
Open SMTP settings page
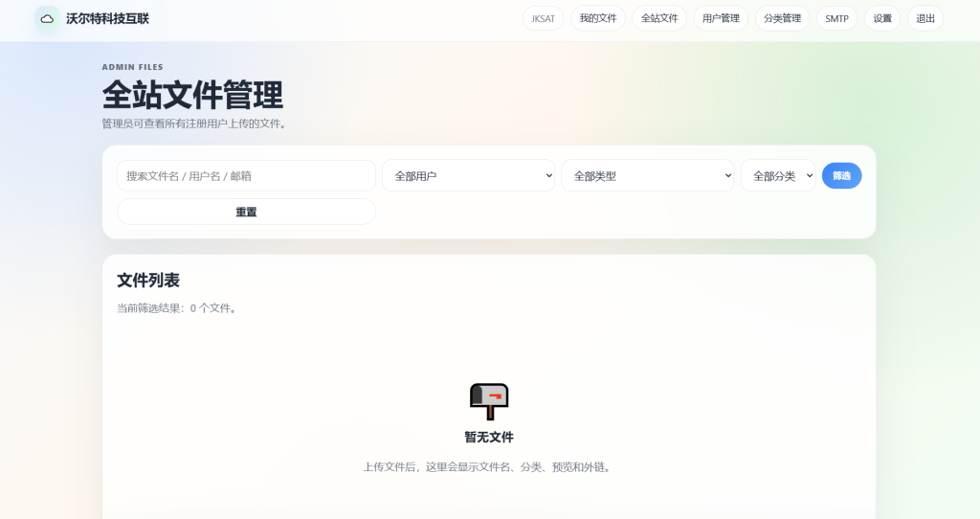click(836, 19)
